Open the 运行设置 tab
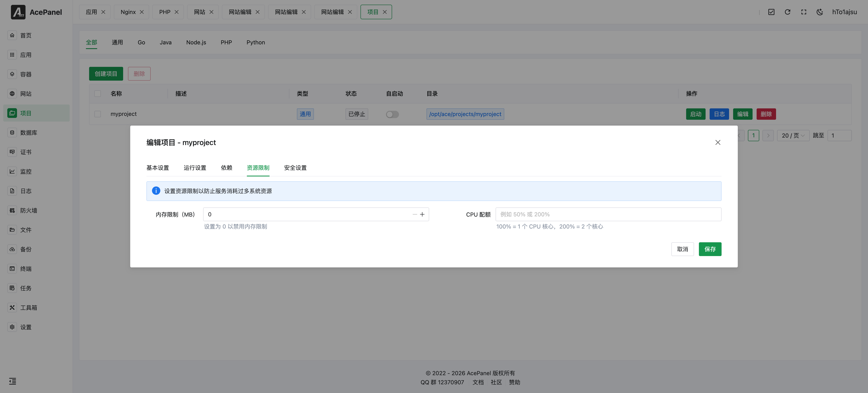Viewport: 868px width, 393px height. 195,168
